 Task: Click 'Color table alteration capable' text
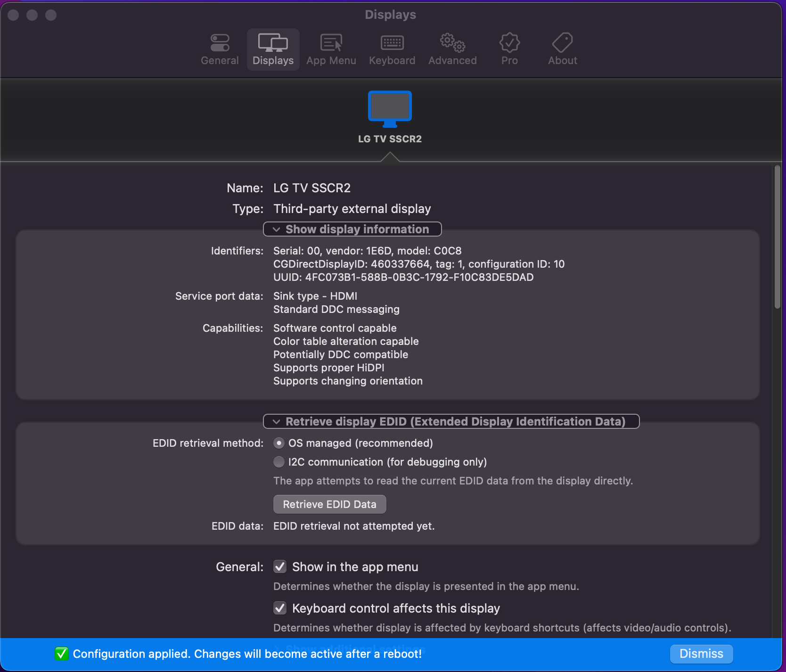tap(346, 341)
